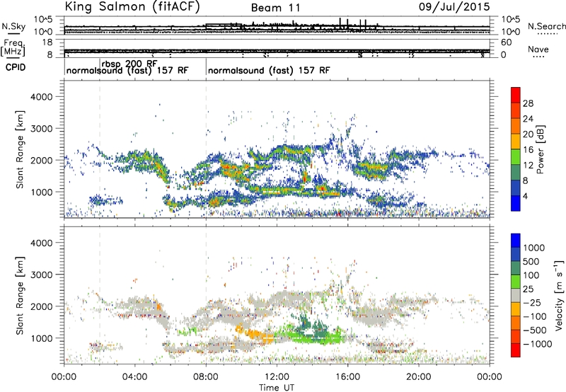Click the '500' Velocity colorbar tick label
Screen dimensions: 566x392
point(531,262)
